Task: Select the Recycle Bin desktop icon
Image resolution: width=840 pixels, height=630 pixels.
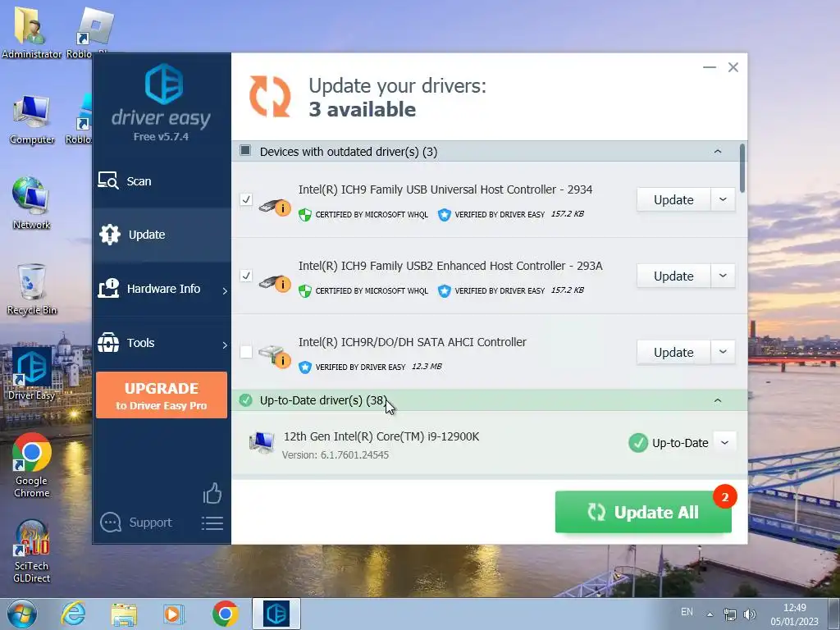Action: click(32, 290)
